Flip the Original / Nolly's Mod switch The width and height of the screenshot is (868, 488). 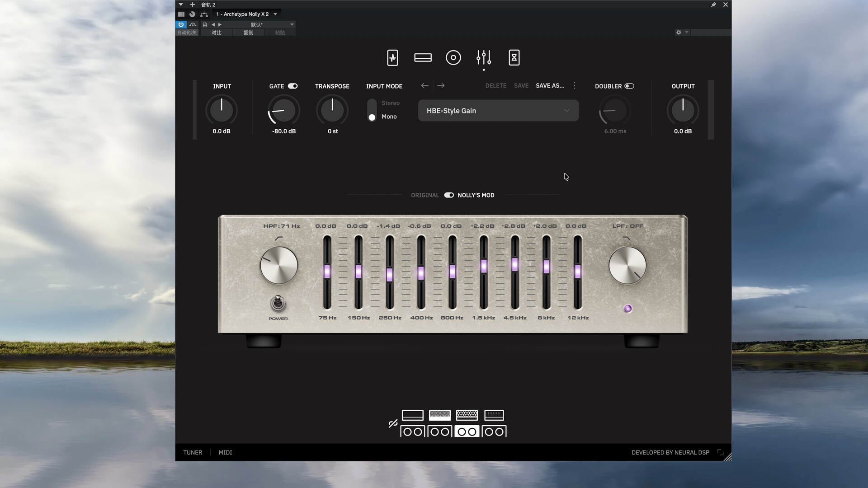click(x=448, y=195)
